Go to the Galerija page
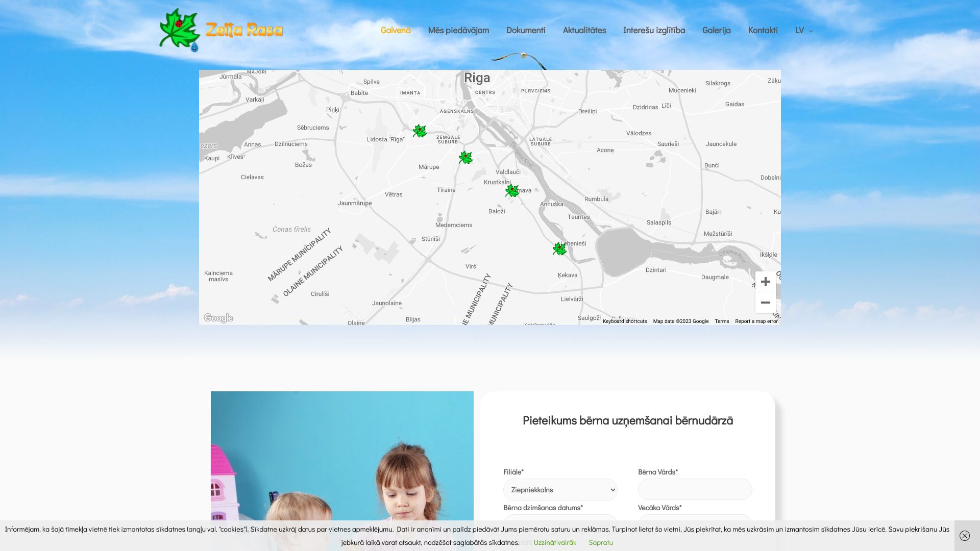Viewport: 980px width, 551px height. [716, 31]
